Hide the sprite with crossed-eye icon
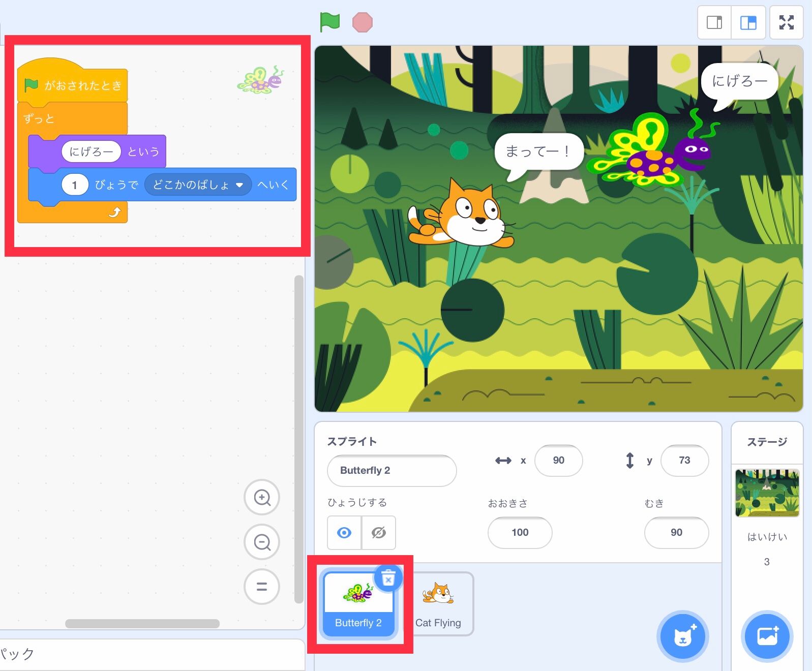 tap(379, 533)
